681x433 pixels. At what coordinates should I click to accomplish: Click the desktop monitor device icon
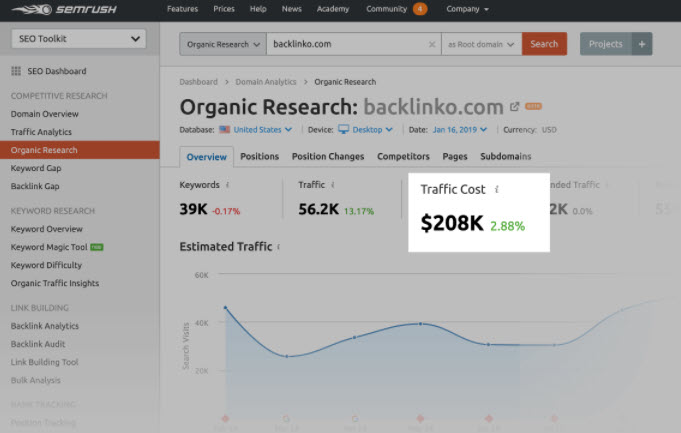[x=344, y=129]
